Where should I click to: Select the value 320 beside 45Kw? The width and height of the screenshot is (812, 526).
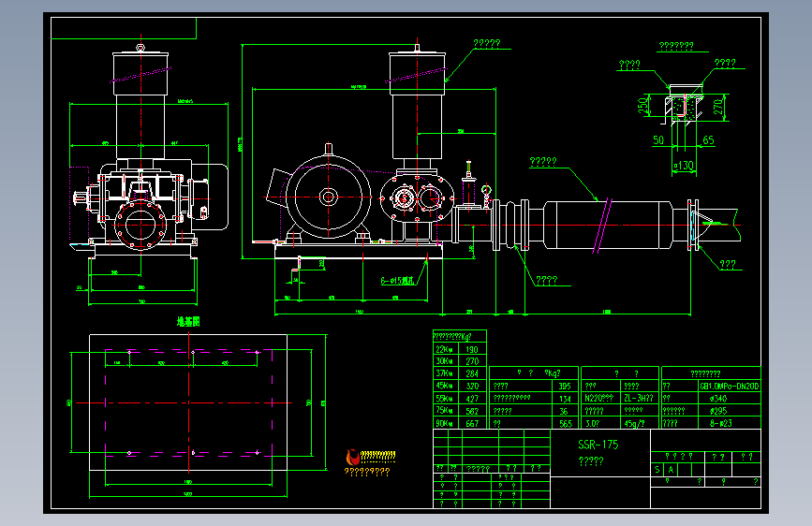pyautogui.click(x=472, y=386)
